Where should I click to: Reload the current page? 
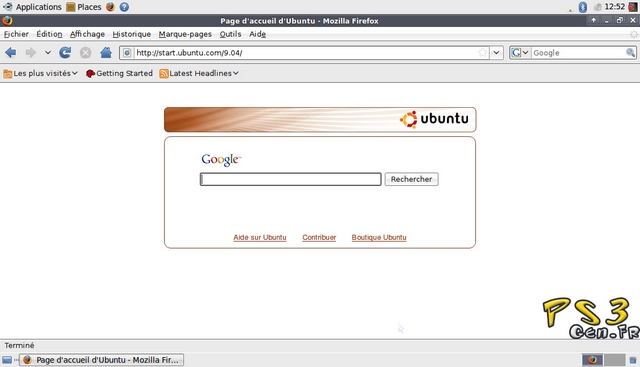click(65, 53)
